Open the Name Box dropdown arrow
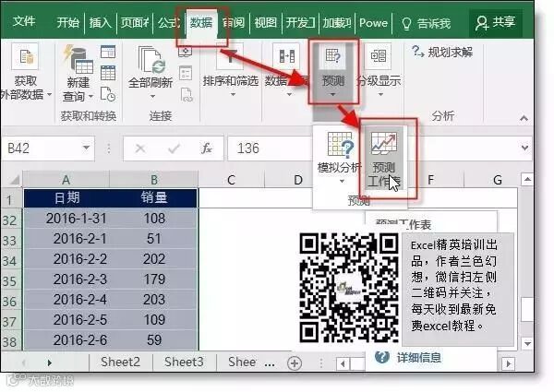554x392 pixels. pyautogui.click(x=87, y=148)
